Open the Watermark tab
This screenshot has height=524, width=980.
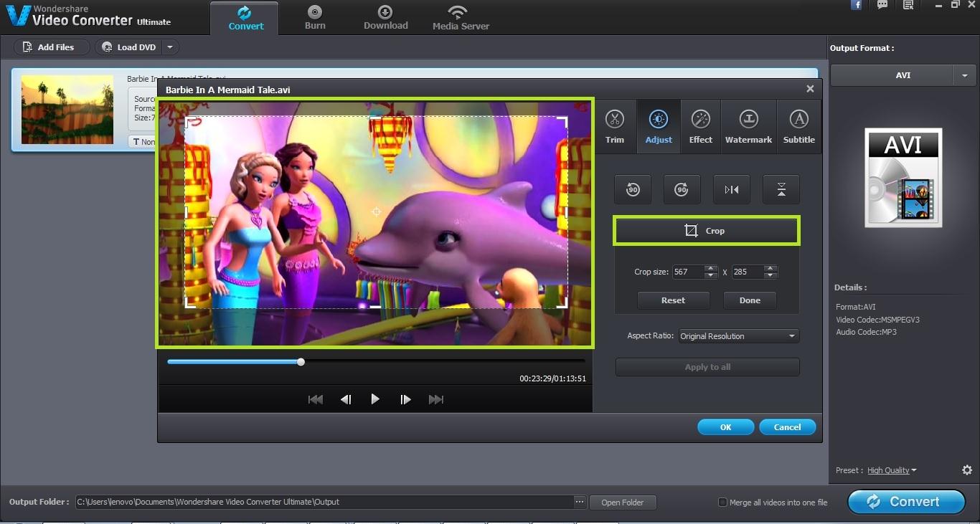(748, 126)
